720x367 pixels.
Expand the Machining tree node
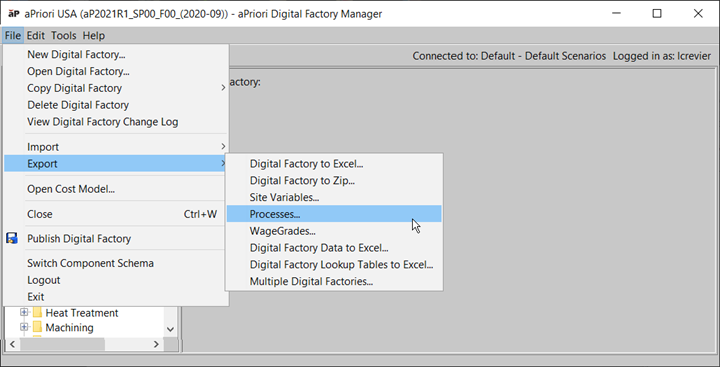pyautogui.click(x=24, y=327)
